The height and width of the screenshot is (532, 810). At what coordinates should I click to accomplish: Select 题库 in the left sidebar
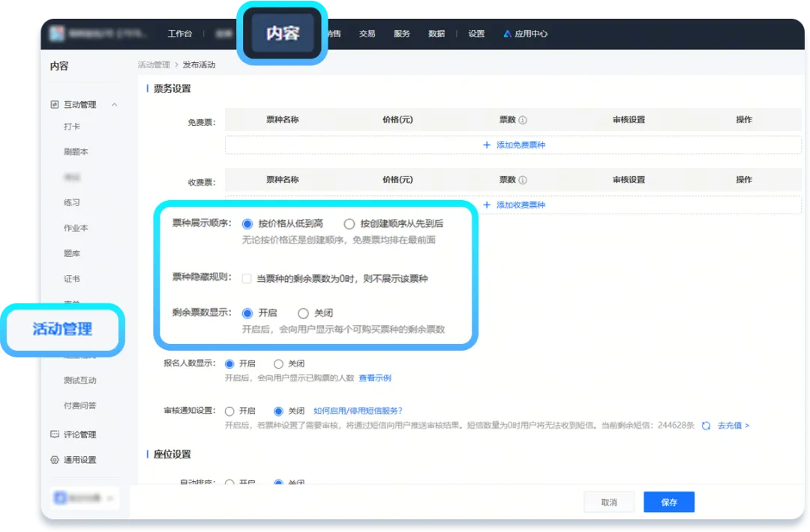pos(72,253)
